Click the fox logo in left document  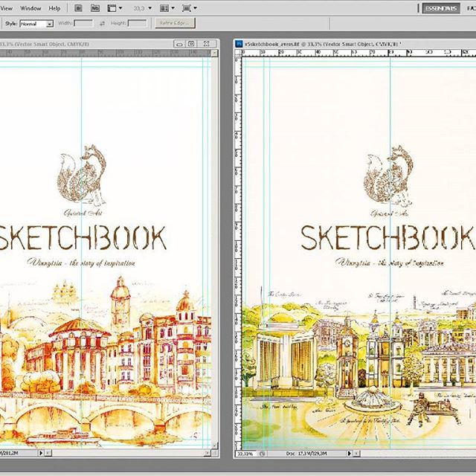click(82, 176)
